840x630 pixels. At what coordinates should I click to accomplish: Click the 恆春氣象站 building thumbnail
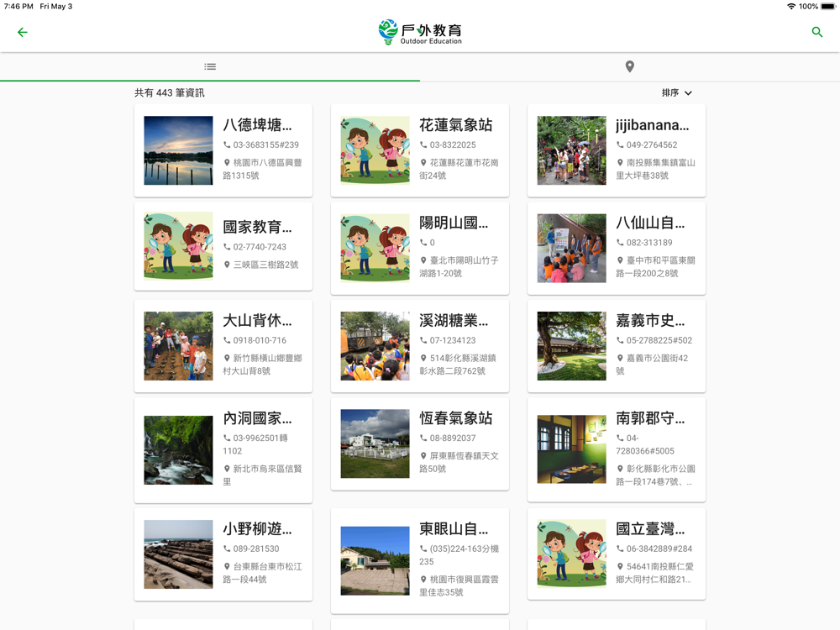(x=375, y=444)
